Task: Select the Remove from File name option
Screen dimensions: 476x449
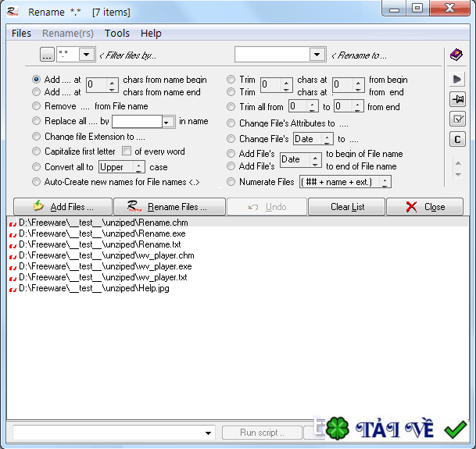Action: [37, 106]
